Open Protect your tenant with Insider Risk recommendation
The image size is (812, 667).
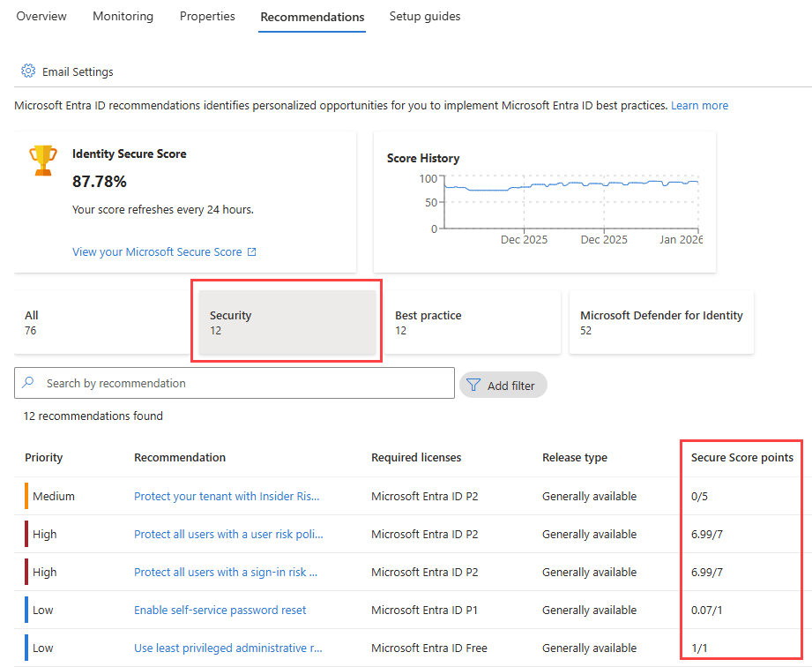[x=227, y=497]
